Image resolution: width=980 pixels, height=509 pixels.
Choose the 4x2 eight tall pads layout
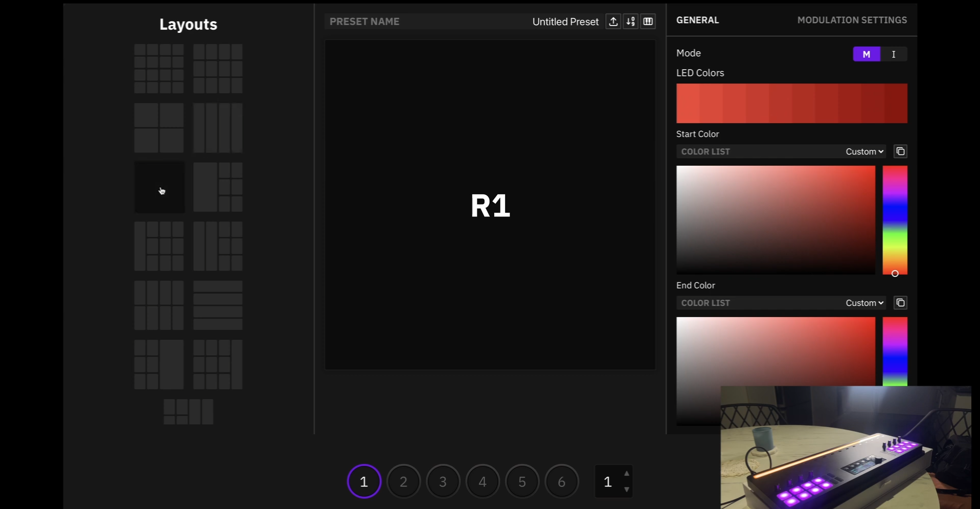tap(159, 305)
